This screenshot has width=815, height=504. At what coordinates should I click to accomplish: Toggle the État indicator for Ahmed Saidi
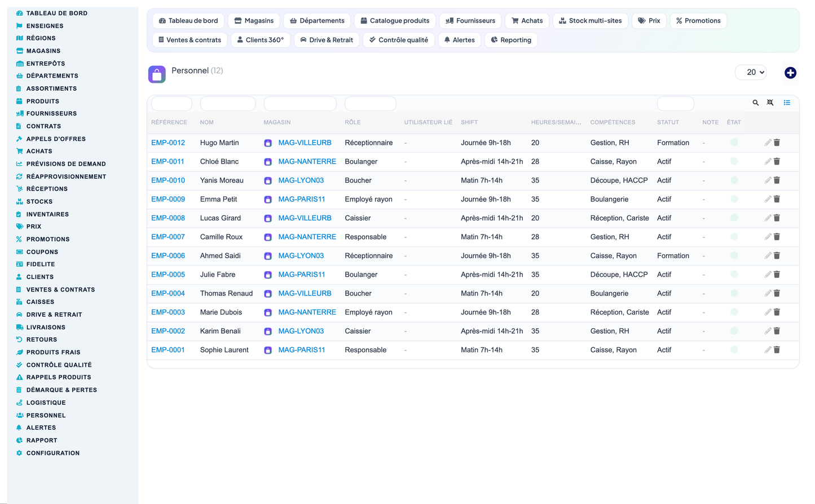[x=734, y=255]
